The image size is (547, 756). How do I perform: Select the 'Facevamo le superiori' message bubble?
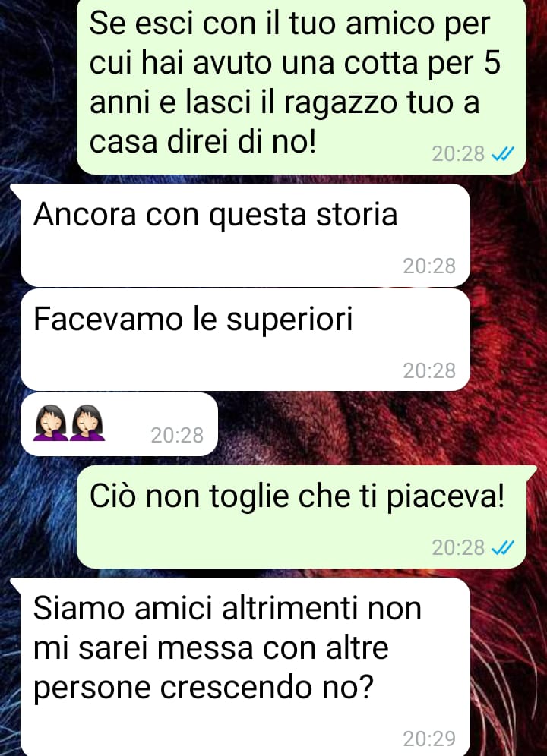pyautogui.click(x=245, y=340)
